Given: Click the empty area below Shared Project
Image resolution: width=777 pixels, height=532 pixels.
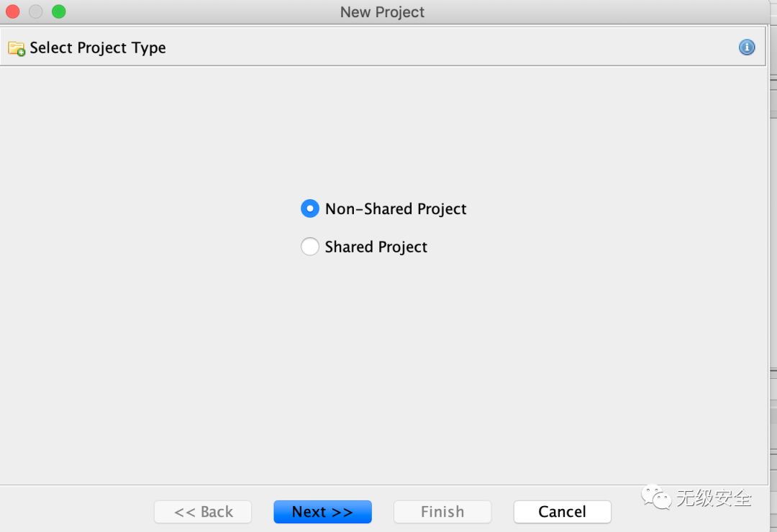Looking at the screenshot, I should coord(383,367).
